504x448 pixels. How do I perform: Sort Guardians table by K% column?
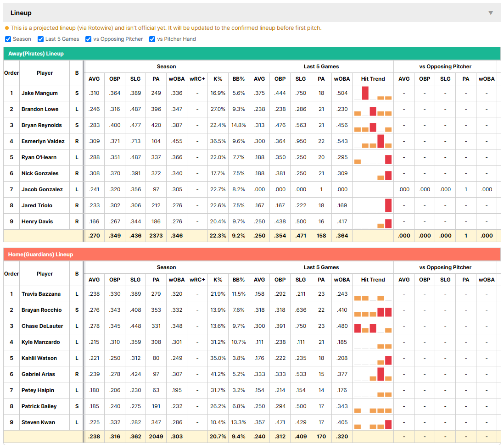point(218,280)
